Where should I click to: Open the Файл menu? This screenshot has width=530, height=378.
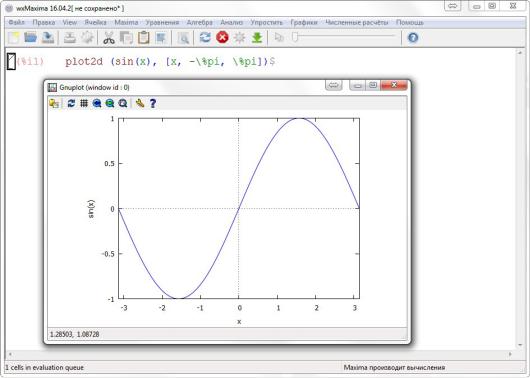(x=16, y=22)
